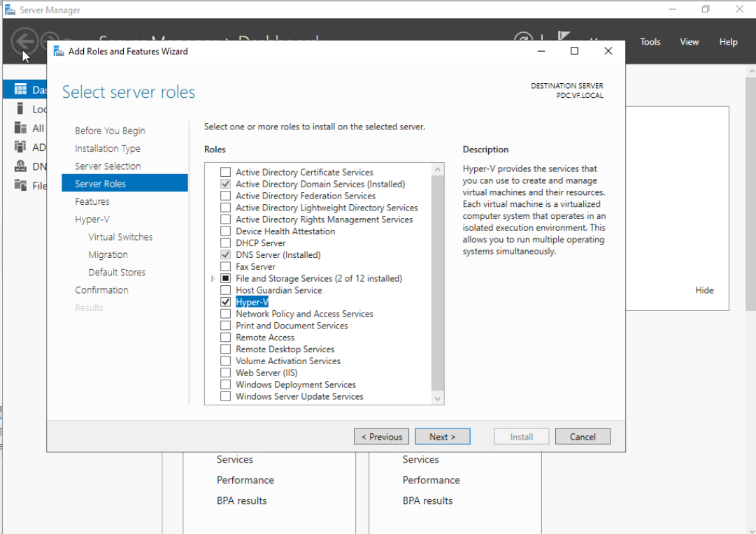The width and height of the screenshot is (756, 534).
Task: Click Next to continue the wizard
Action: (443, 436)
